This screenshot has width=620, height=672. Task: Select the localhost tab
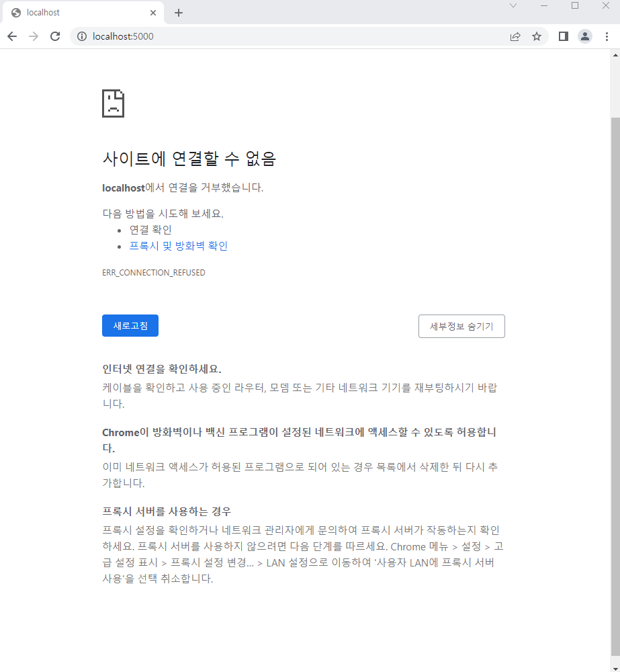tap(83, 13)
